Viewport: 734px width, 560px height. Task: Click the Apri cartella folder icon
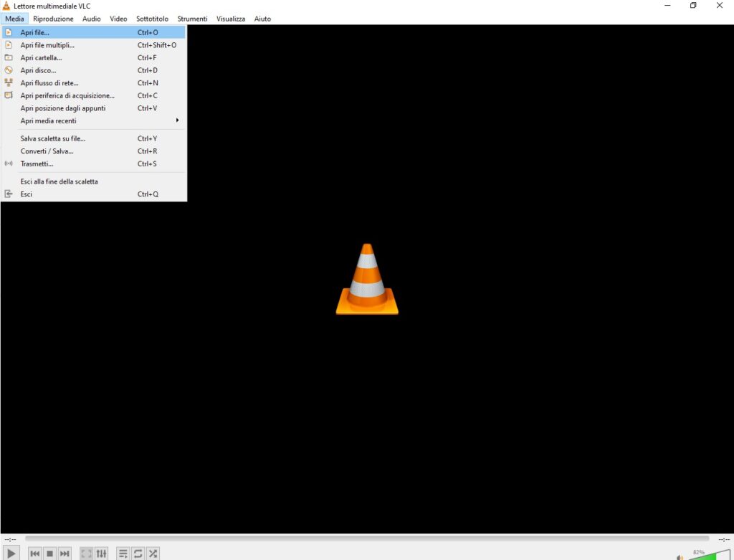9,57
